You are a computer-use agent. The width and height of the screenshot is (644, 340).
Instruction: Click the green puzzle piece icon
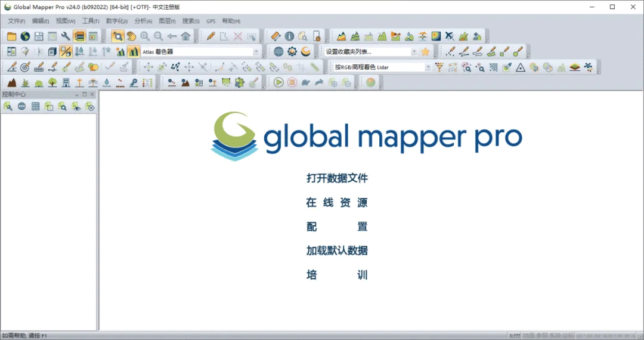(x=240, y=82)
